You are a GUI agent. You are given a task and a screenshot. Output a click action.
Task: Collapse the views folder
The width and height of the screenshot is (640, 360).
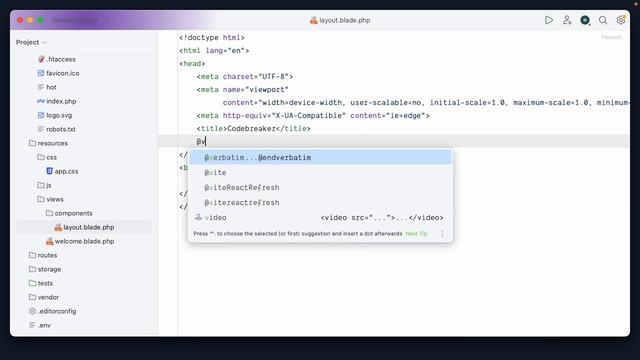[50, 199]
